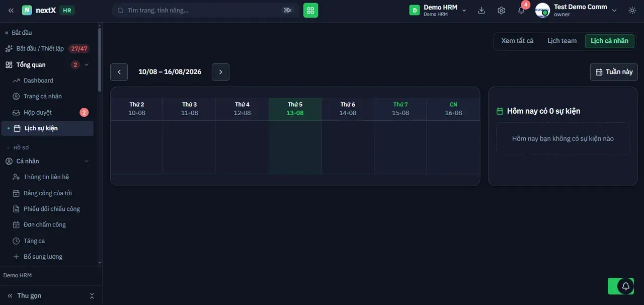Open the green apps grid icon

pos(310,10)
